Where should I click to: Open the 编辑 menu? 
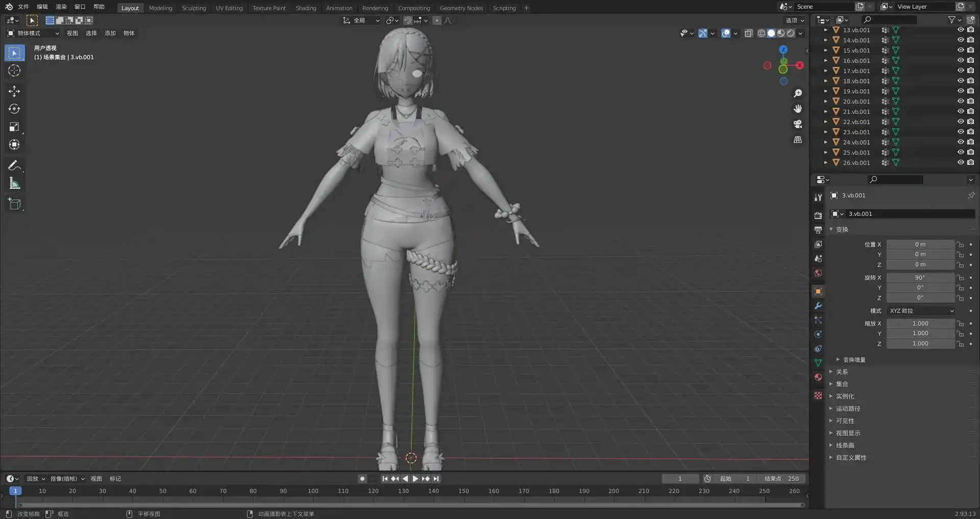pos(42,7)
